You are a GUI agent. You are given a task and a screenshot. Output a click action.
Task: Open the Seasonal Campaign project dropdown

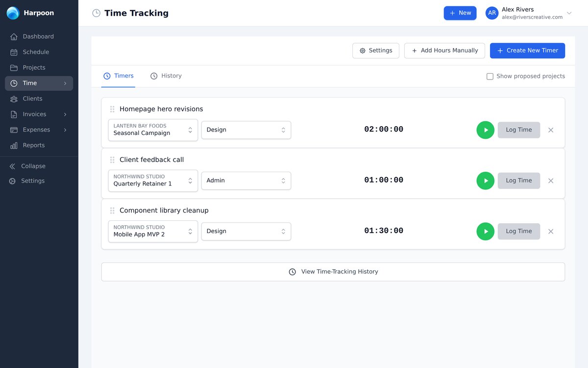153,130
